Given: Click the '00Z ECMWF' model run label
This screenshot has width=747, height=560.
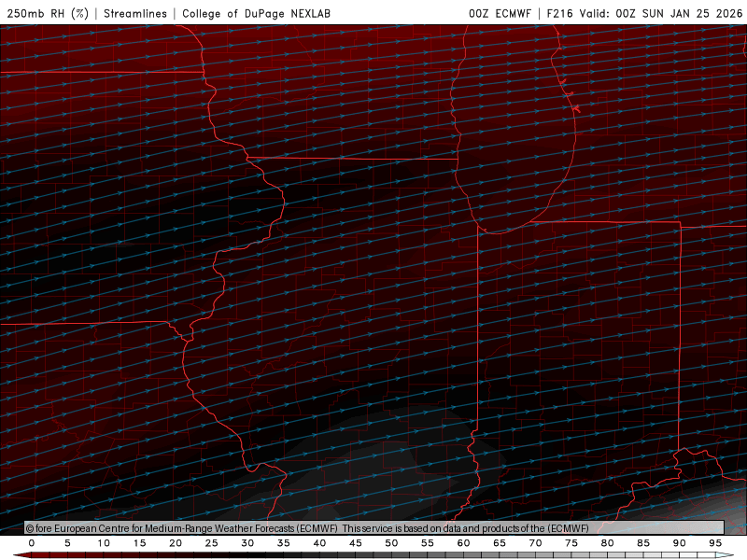Looking at the screenshot, I should coord(500,13).
